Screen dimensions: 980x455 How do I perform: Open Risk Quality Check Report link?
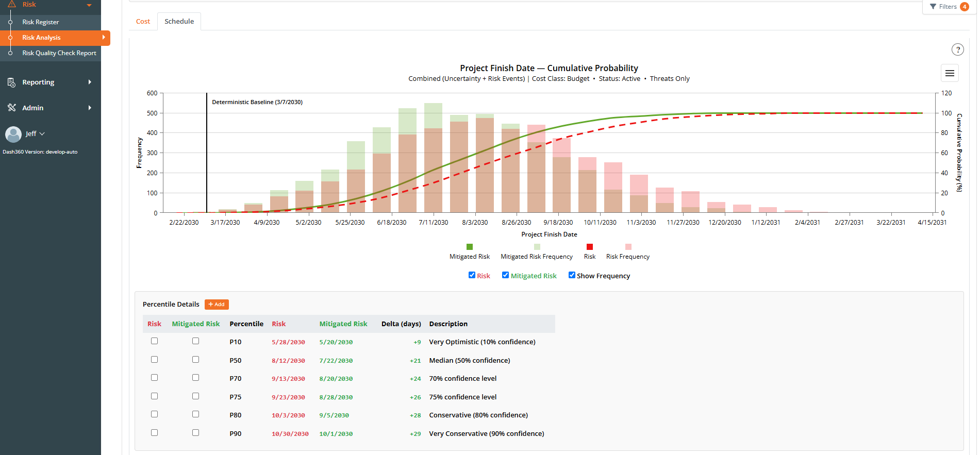59,53
